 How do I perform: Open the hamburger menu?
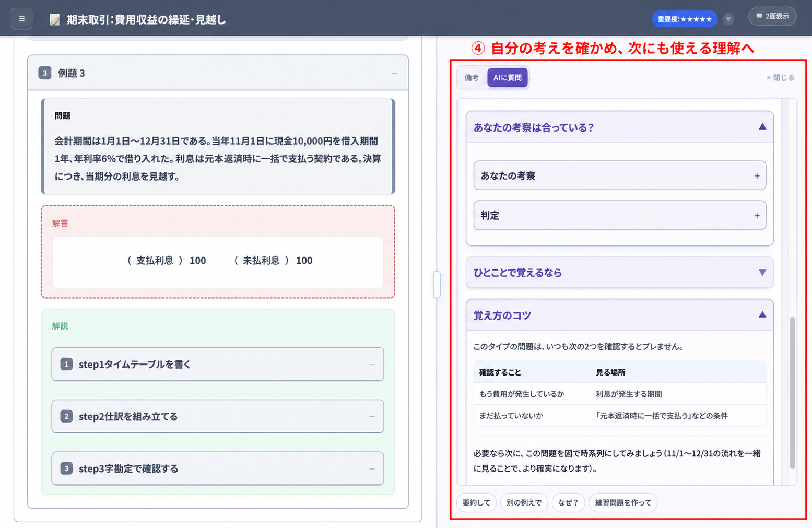pyautogui.click(x=21, y=19)
